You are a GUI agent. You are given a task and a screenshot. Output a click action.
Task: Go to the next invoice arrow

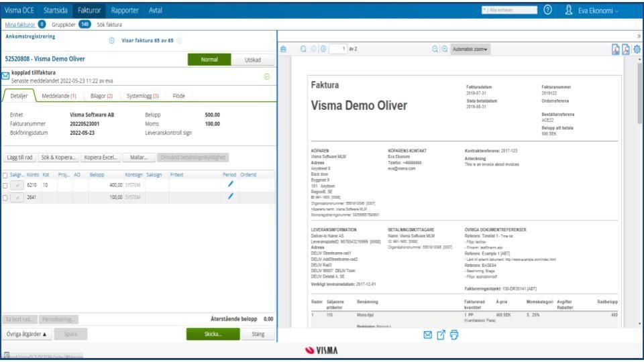(x=179, y=41)
